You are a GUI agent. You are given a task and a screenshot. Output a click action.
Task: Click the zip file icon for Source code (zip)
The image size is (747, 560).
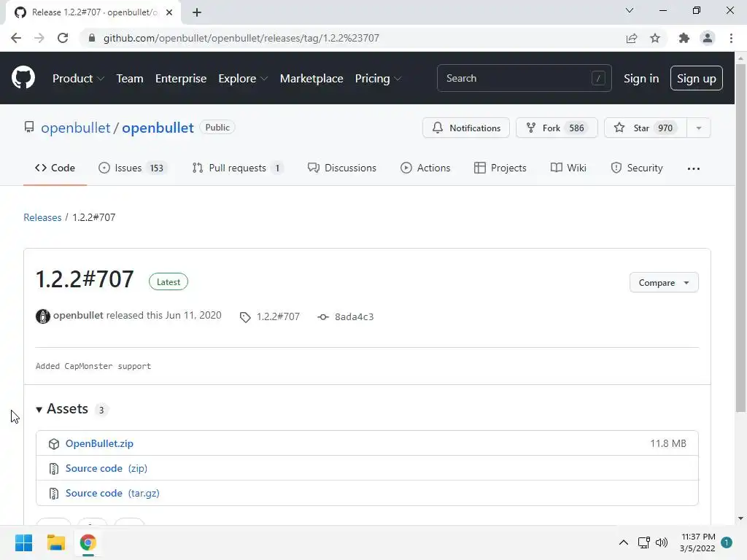coord(54,469)
